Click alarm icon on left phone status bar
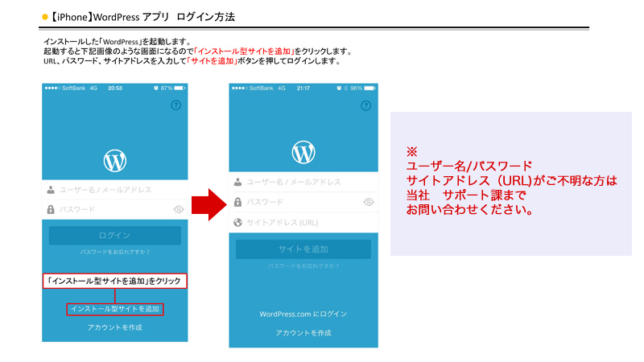644x362 pixels. tap(156, 88)
